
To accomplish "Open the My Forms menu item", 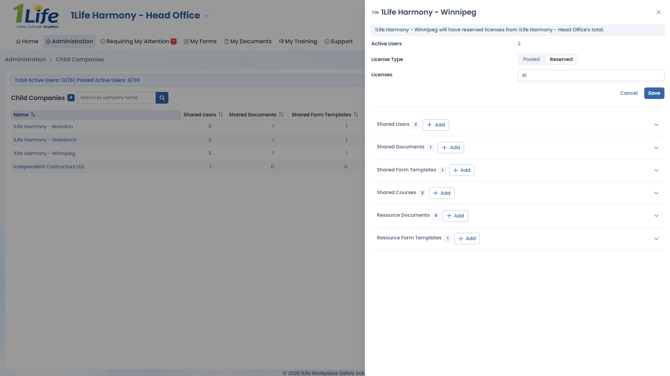I will coord(200,41).
